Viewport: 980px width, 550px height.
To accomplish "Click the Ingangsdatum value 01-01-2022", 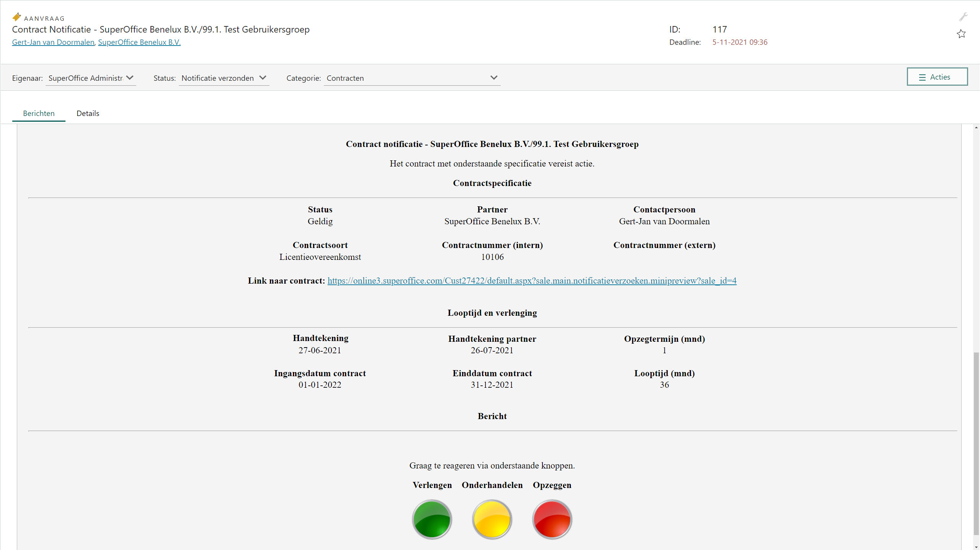I will (x=320, y=385).
